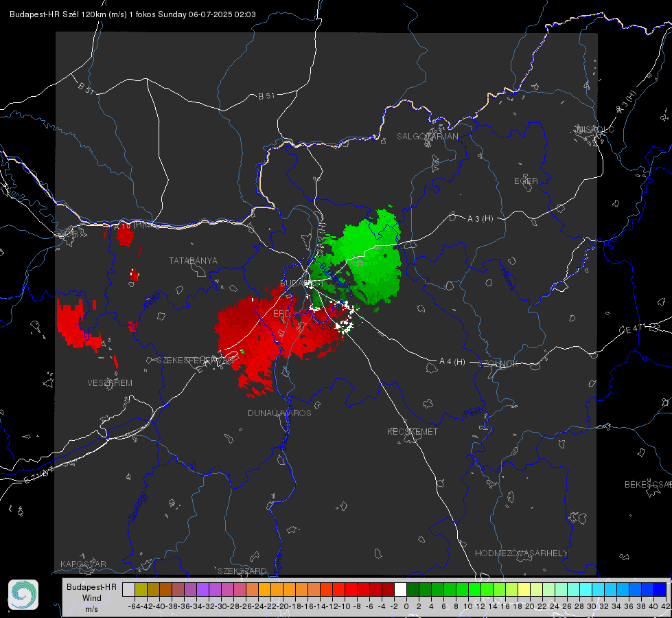Click the legend title 'Budapest-HR Wind m/s'

[x=91, y=598]
